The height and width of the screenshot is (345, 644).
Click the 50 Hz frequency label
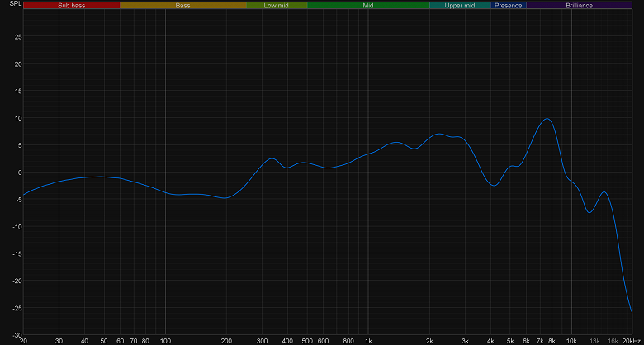pos(104,341)
